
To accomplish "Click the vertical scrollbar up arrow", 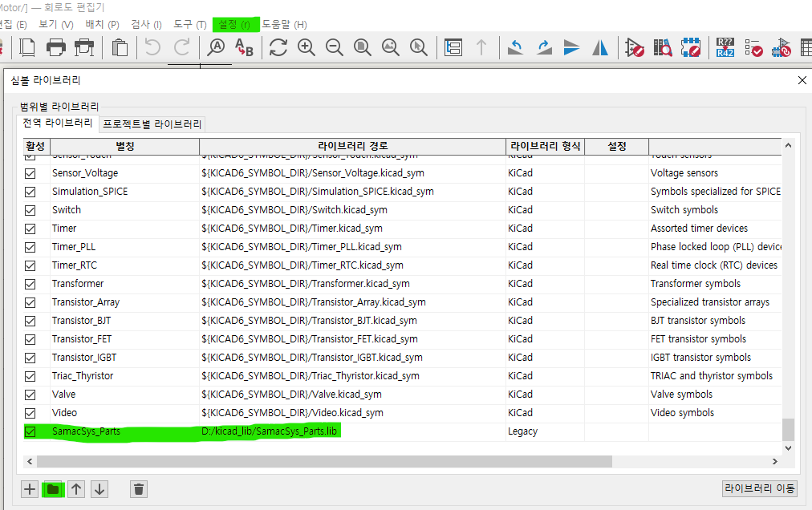I will tap(788, 145).
